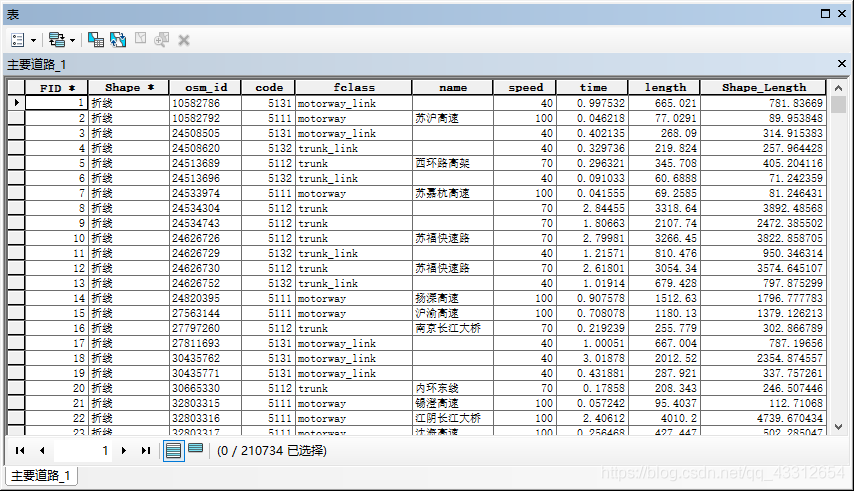Screen dimensions: 854x491
Task: Switch to the 主要道路_1 bottom tab
Action: click(41, 475)
